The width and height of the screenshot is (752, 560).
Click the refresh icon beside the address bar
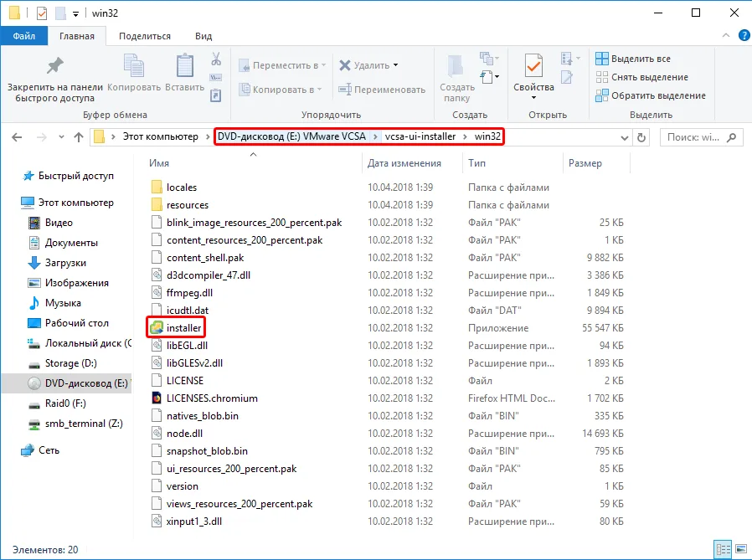point(641,137)
